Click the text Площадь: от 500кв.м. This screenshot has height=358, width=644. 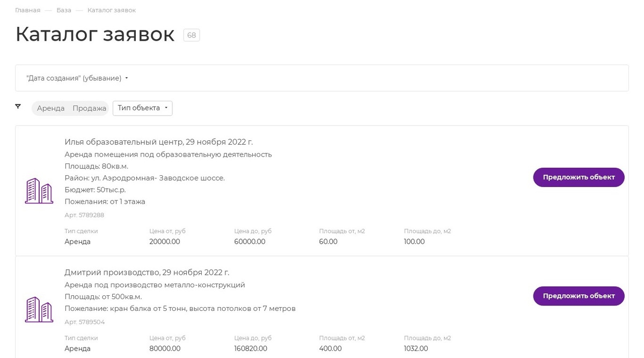coord(103,297)
